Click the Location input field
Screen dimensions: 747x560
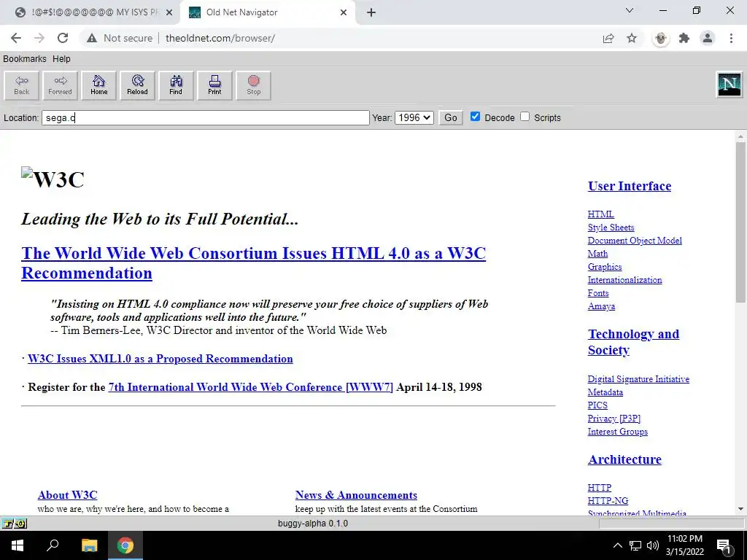coord(205,117)
